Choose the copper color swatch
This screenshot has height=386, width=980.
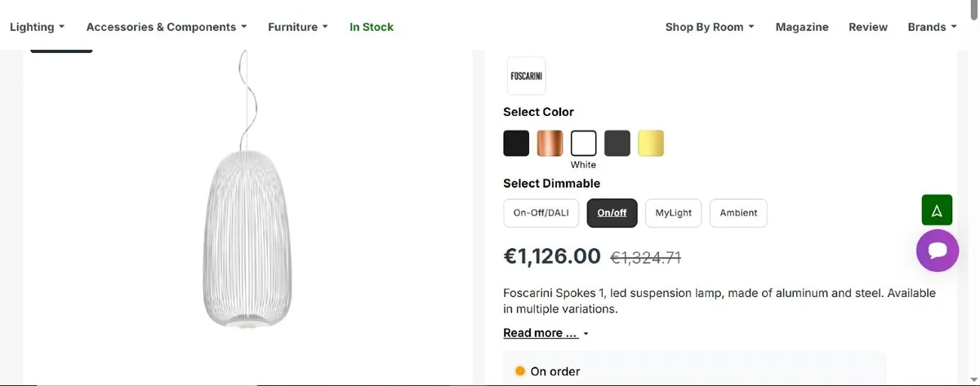click(550, 143)
